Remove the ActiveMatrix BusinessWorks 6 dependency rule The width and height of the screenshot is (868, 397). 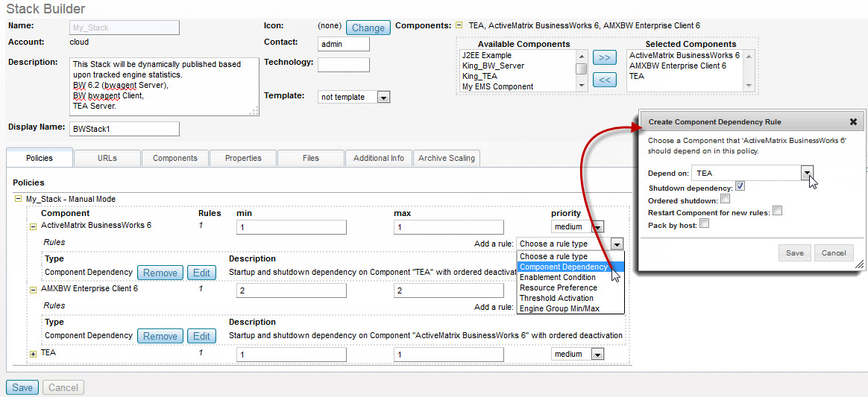(160, 273)
